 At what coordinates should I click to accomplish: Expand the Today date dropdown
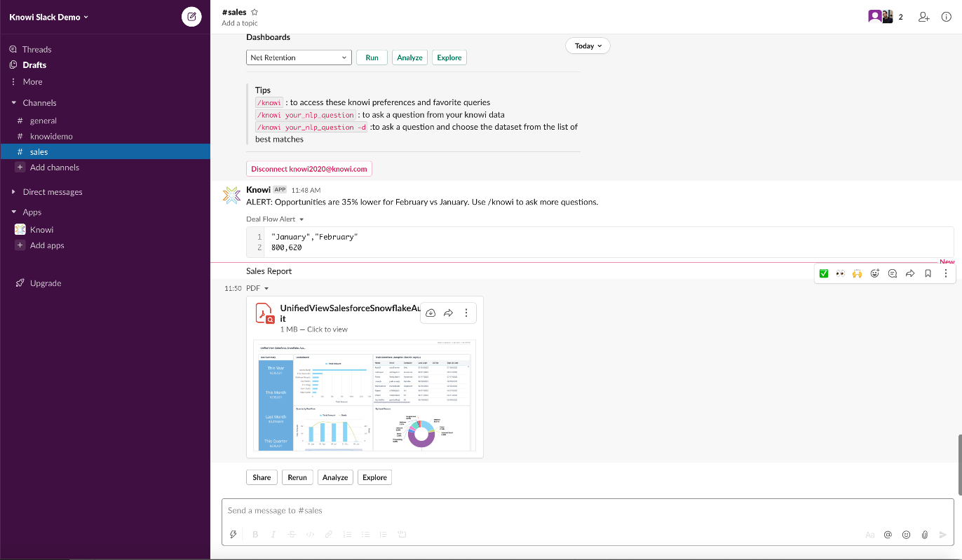click(588, 46)
